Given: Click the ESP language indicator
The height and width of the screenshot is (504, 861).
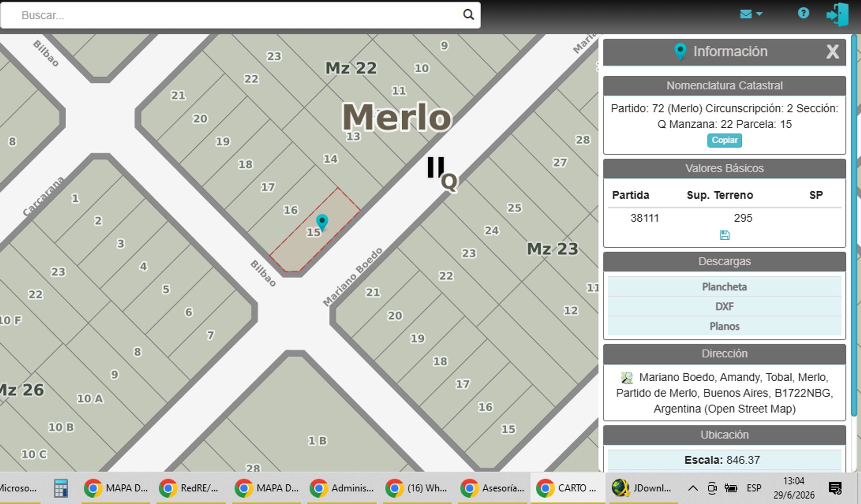Looking at the screenshot, I should coord(754,488).
